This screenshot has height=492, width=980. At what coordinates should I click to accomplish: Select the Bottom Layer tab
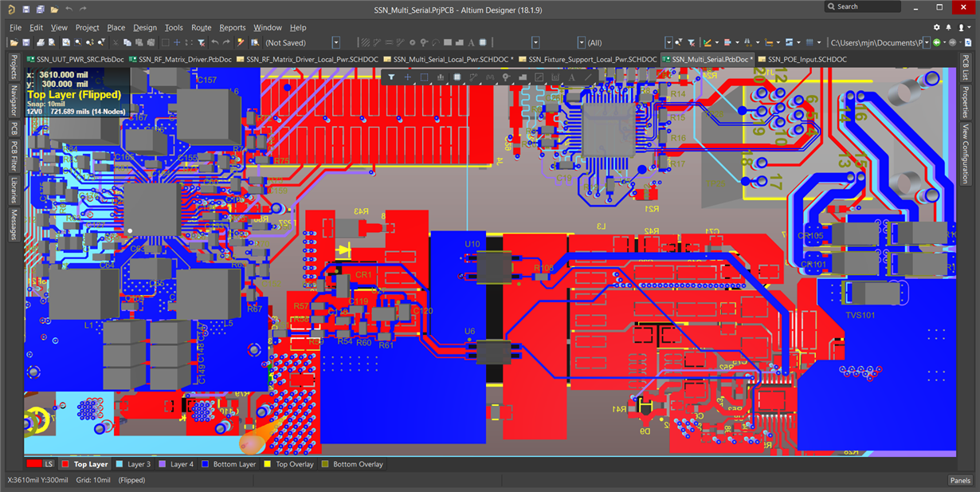(x=228, y=463)
